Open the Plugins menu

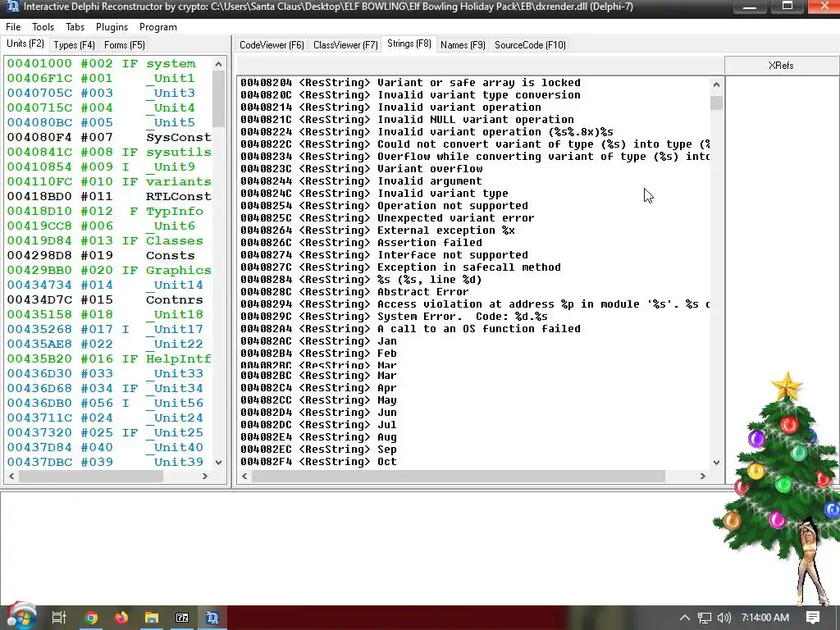[x=112, y=27]
